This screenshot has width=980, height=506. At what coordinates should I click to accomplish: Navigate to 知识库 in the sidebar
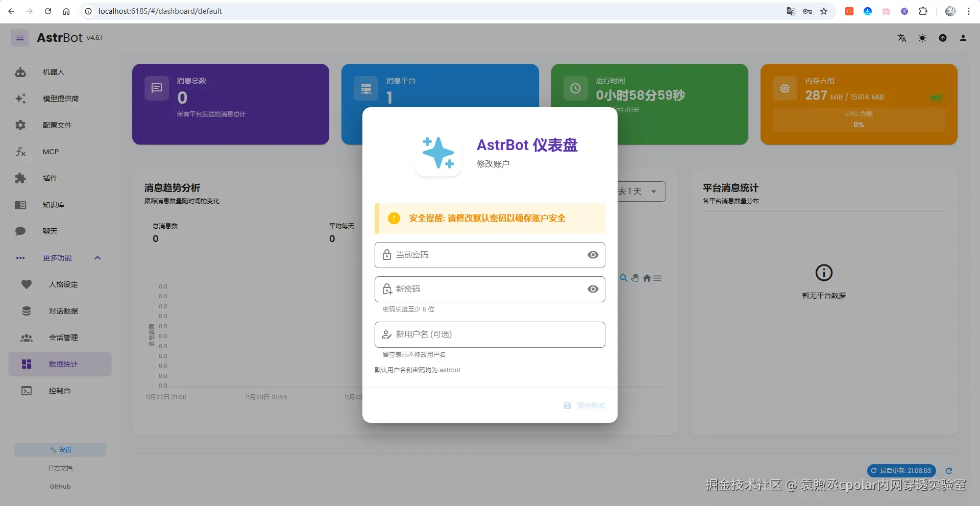point(60,205)
